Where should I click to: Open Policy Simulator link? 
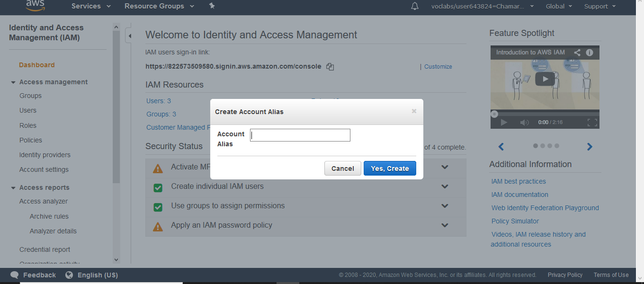pos(515,221)
